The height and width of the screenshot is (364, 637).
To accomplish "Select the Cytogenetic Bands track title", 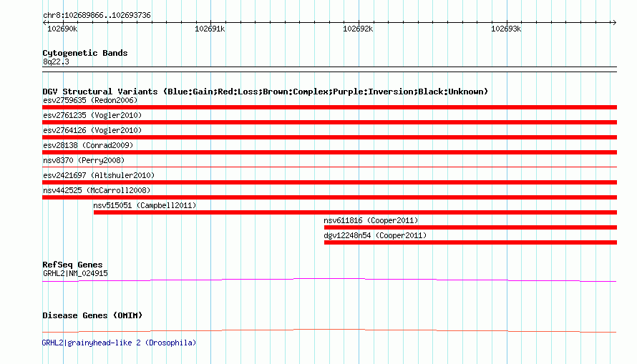I will coord(85,53).
